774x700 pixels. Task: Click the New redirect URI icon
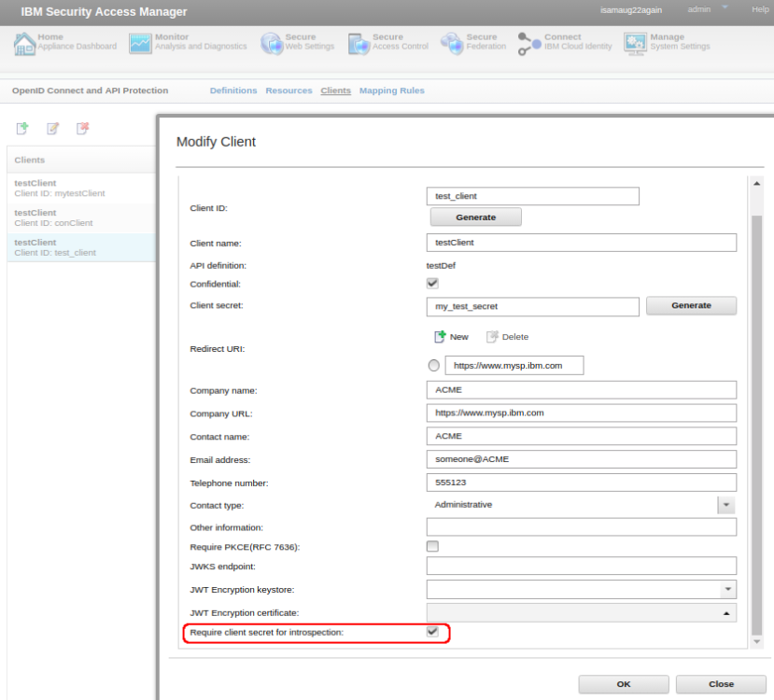coord(440,336)
